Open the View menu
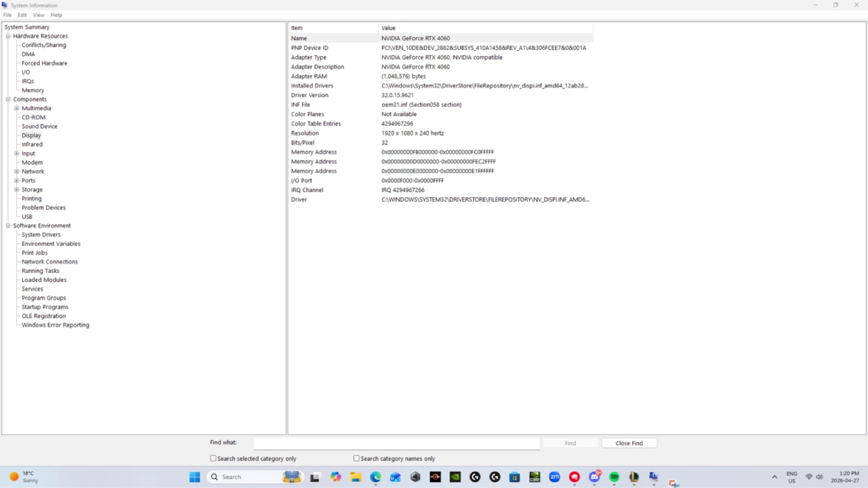 [39, 15]
